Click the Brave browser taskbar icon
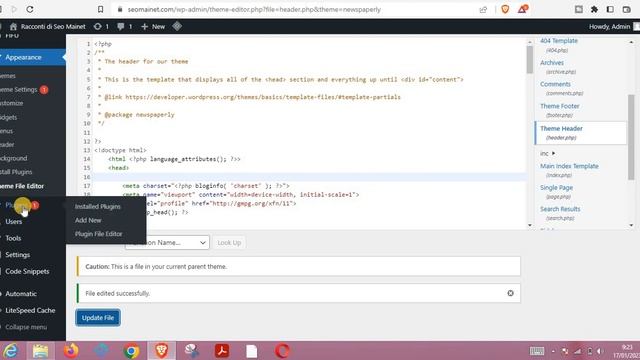Screen dimensions: 640x360 tap(162, 351)
